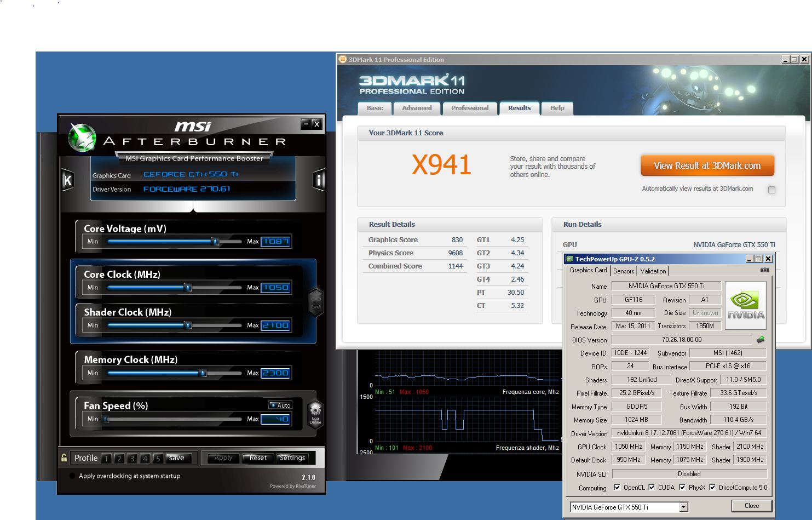
Task: Check Automatically view results at 3DMark.com
Action: point(771,190)
